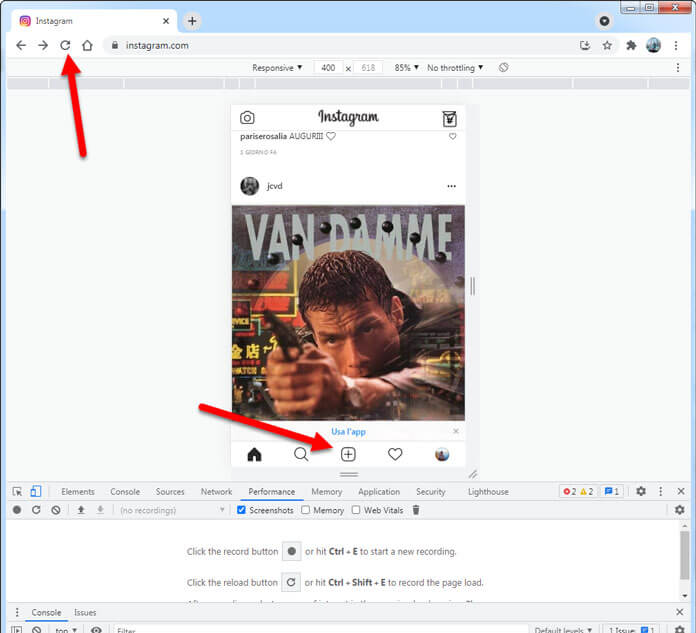This screenshot has width=696, height=633.
Task: Dismiss the Usa l'app banner
Action: pos(456,431)
